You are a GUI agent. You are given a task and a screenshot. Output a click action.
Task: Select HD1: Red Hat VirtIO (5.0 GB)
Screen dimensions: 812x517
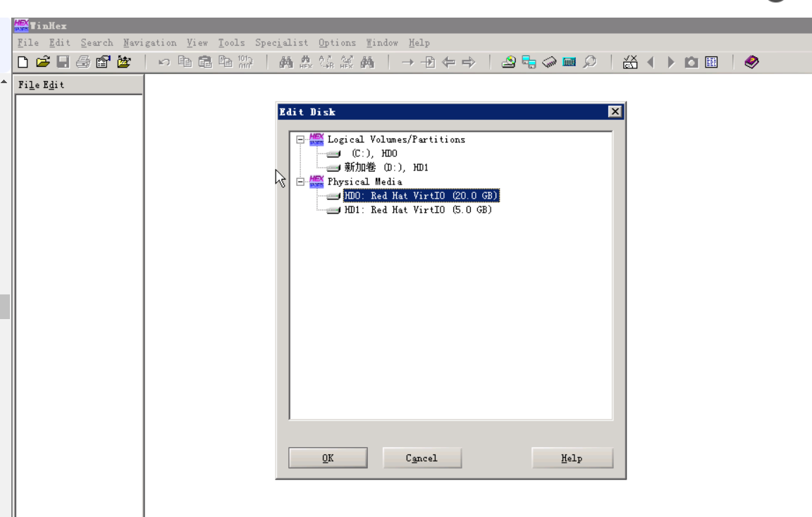click(x=418, y=210)
